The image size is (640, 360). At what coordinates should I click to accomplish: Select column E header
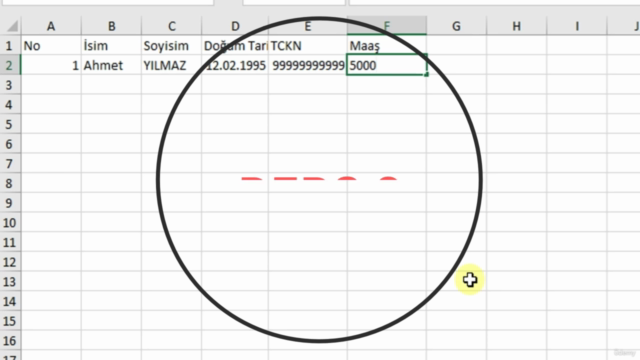[x=308, y=26]
